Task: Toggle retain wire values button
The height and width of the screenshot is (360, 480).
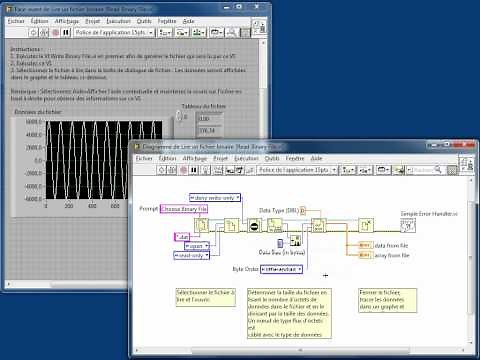Action: click(x=218, y=170)
